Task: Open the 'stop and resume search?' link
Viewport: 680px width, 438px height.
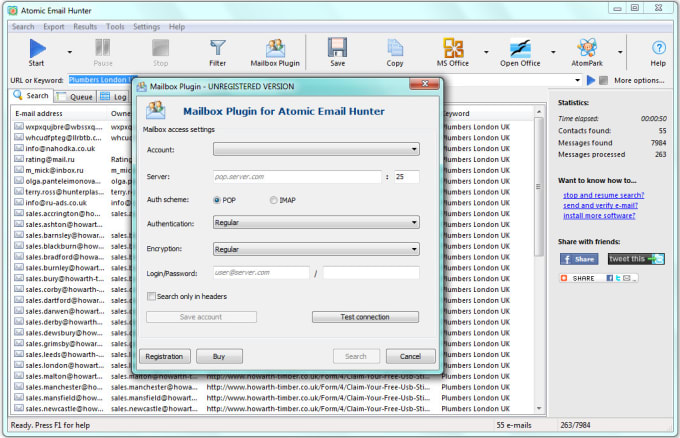Action: [x=603, y=195]
